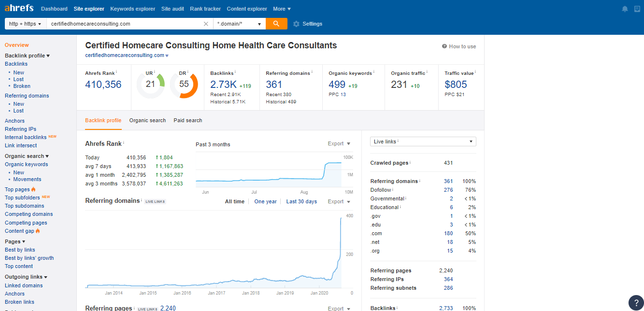Open the http + https protocol dropdown

[x=25, y=24]
